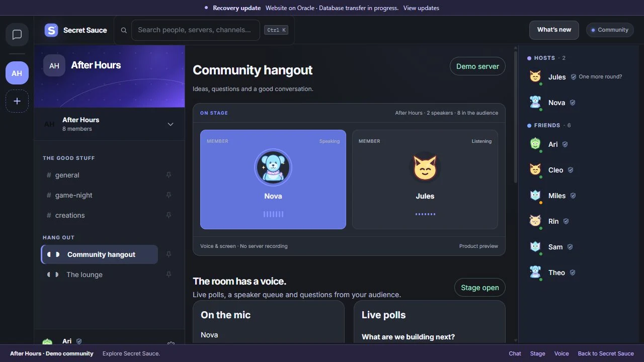
Task: Focus the search people, servers, channels field
Action: coord(196,30)
